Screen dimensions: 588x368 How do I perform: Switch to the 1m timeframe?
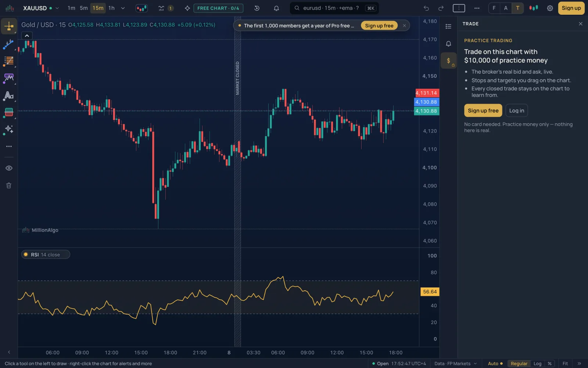pos(71,8)
